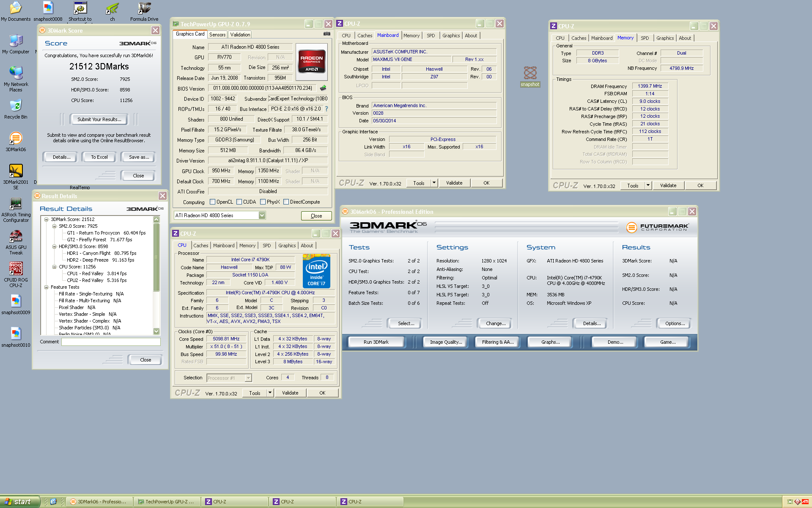Click GPU-Z screenshot camera icon
The width and height of the screenshot is (812, 508).
[327, 34]
